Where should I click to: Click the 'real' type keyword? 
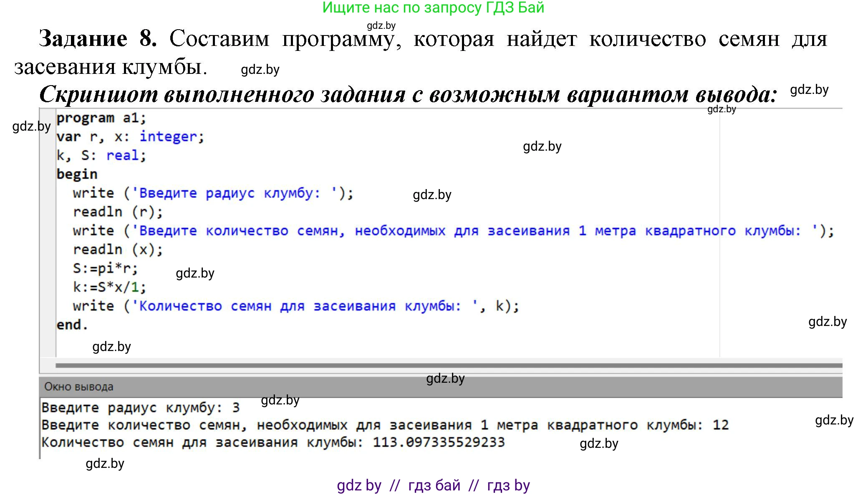(x=122, y=156)
